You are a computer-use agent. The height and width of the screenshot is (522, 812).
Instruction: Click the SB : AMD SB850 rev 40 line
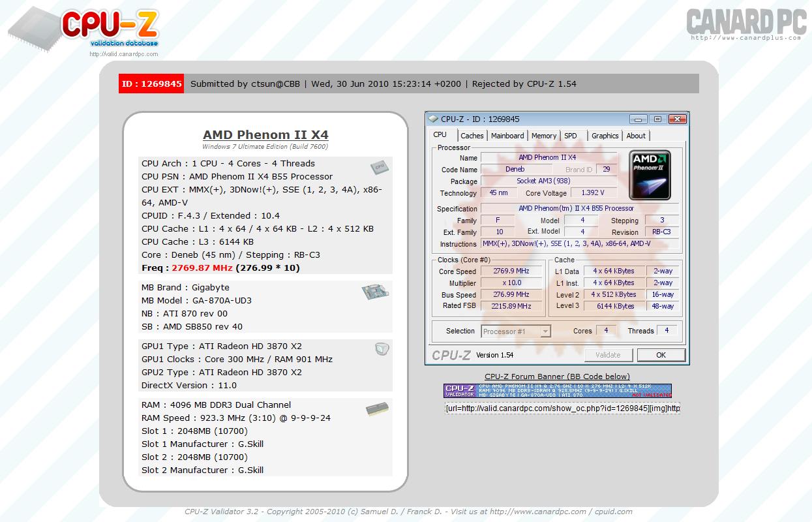192,327
